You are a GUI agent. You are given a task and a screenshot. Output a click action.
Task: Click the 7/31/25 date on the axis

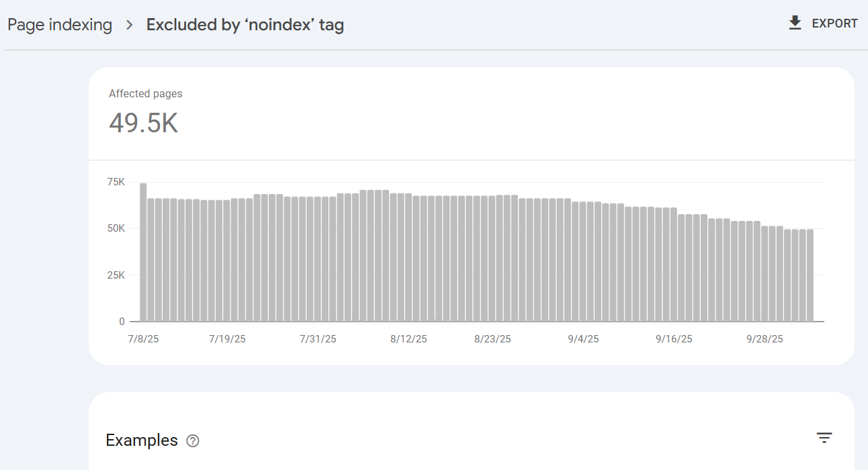318,339
